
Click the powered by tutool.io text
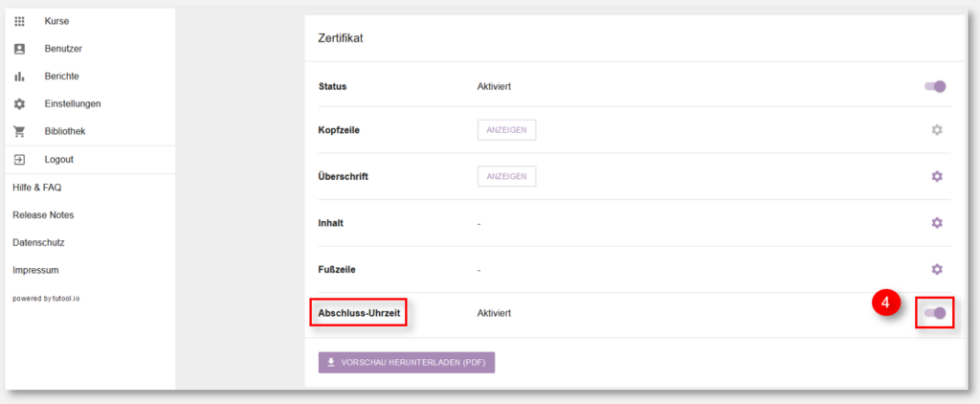point(46,299)
